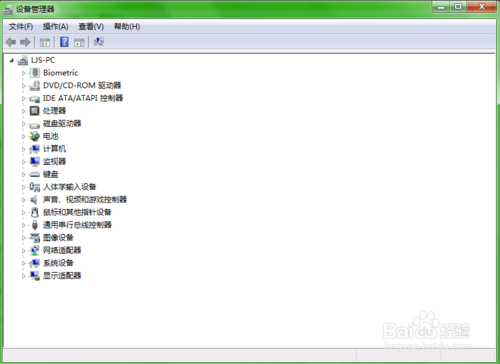Screen dimensions: 500x364
Task: Expand the IDE ATA/ATAPI 控制器 arrow
Action: pos(24,98)
